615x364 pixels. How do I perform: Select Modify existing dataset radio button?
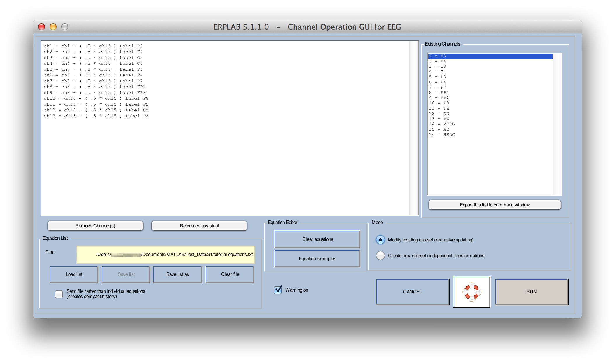pyautogui.click(x=380, y=240)
